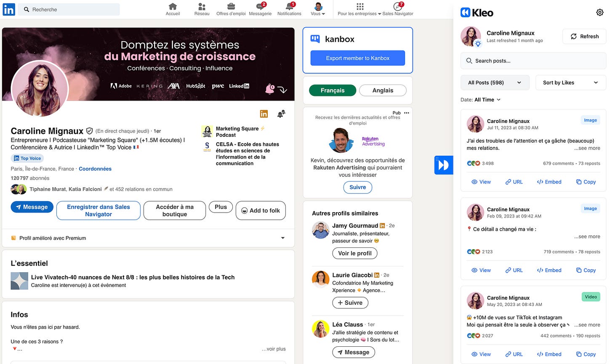Open the Date: All Time dropdown
The image size is (613, 364).
coord(480,100)
